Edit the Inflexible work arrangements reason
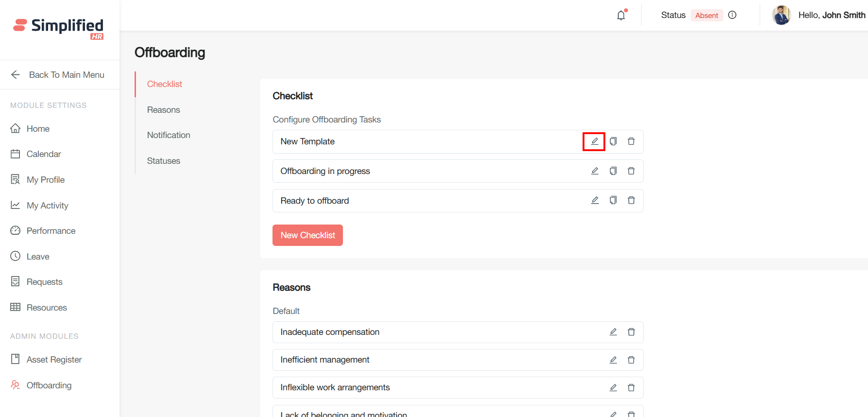Viewport: 868px width, 417px height. (x=613, y=388)
